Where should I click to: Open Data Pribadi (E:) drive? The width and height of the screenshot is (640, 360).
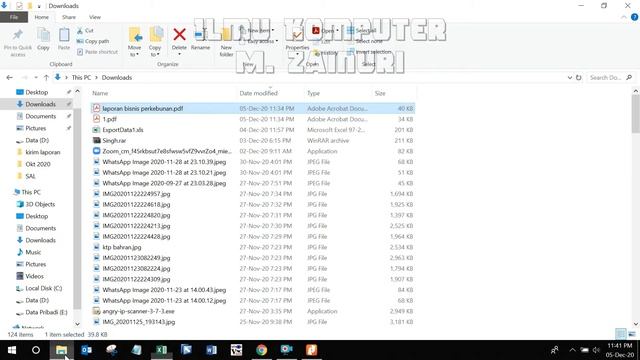coord(46,312)
